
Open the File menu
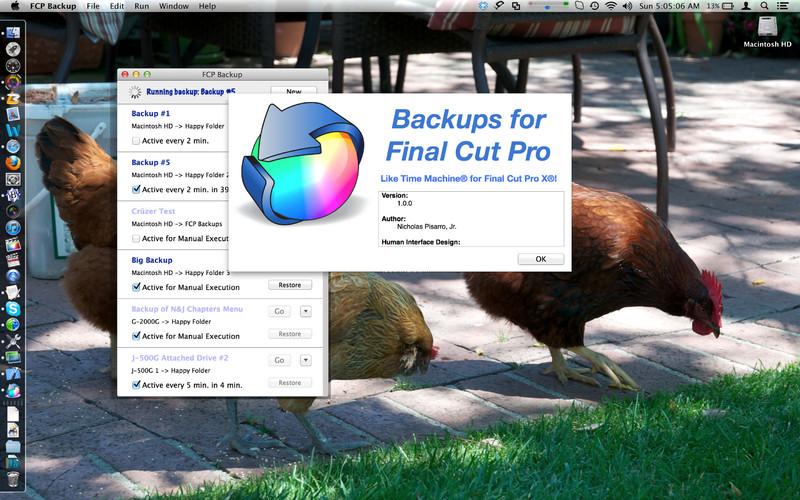[93, 6]
